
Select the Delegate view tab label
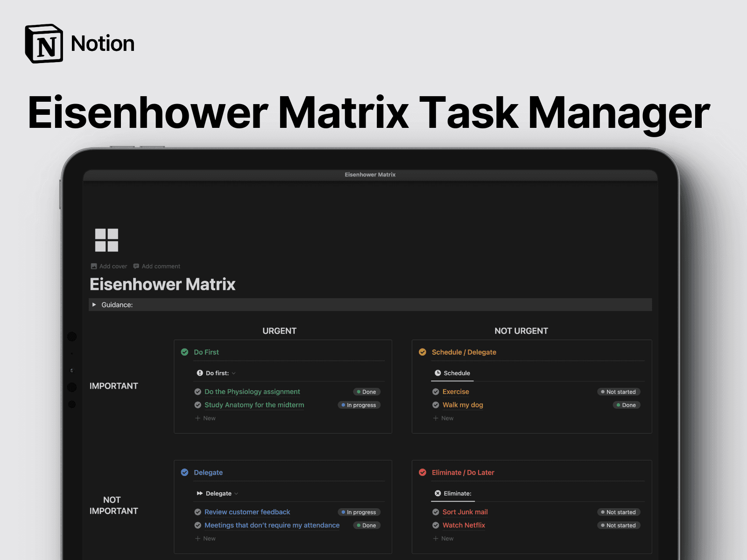[x=218, y=493]
